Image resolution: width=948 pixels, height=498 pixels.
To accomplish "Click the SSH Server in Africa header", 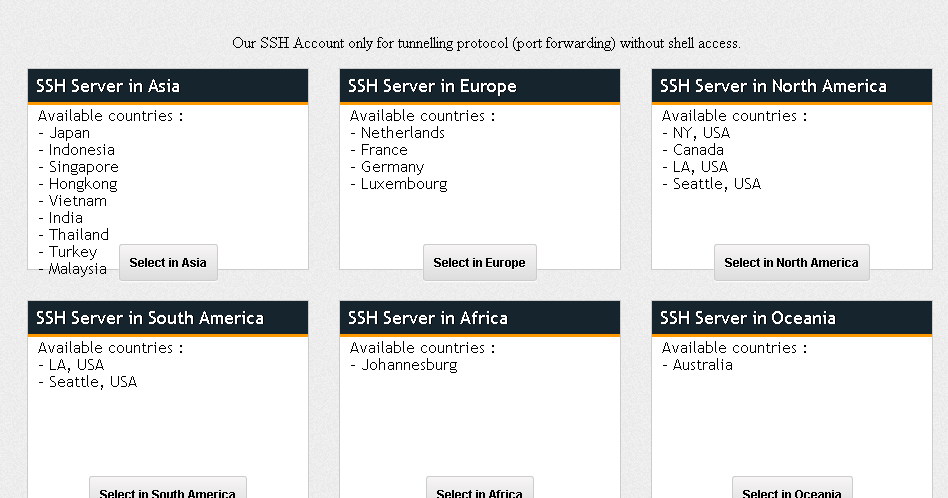I will tap(480, 318).
